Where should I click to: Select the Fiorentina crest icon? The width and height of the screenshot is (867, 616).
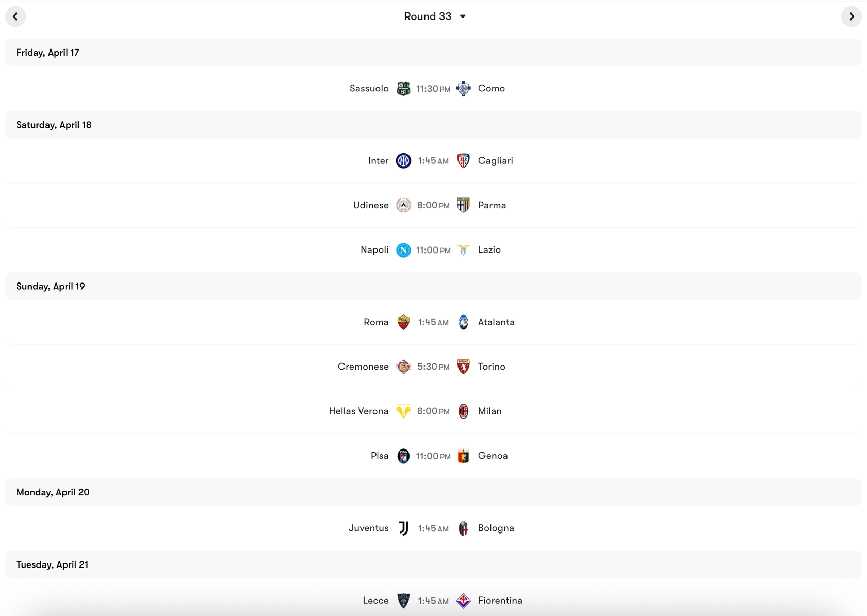point(463,600)
